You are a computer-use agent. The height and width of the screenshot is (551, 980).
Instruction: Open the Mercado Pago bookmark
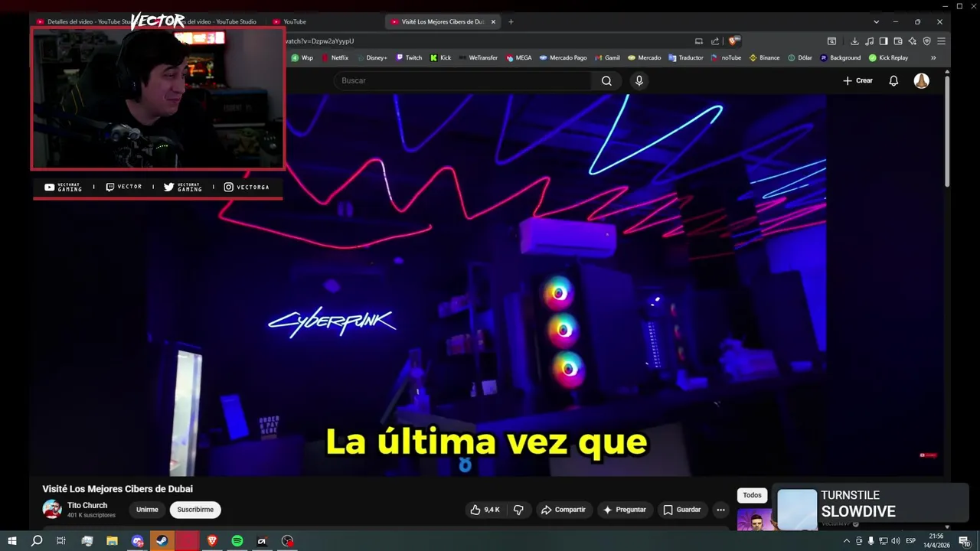[563, 57]
